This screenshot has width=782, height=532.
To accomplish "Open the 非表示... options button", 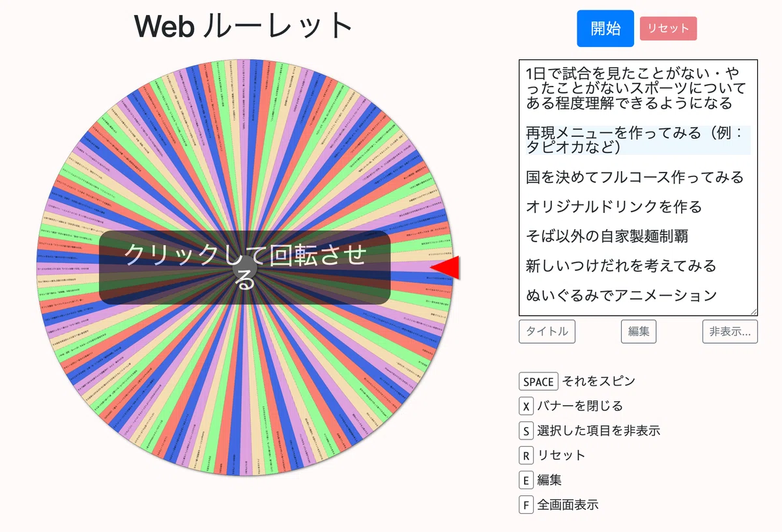I will click(x=730, y=331).
